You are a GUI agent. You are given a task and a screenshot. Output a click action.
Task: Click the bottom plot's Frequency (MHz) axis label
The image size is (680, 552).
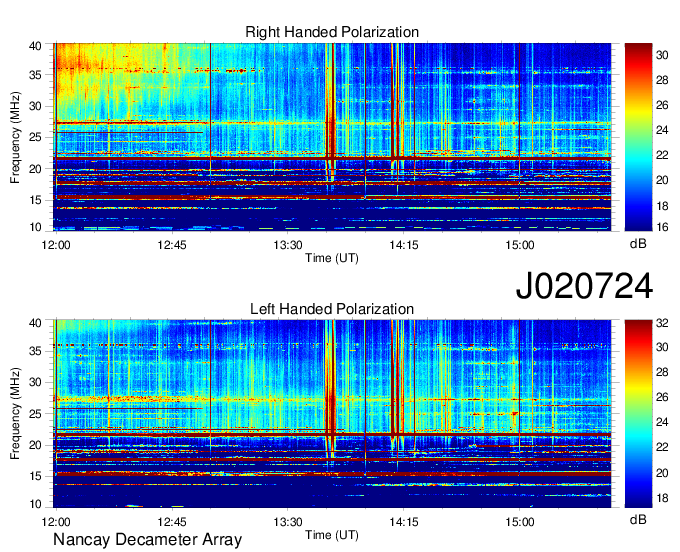[15, 414]
